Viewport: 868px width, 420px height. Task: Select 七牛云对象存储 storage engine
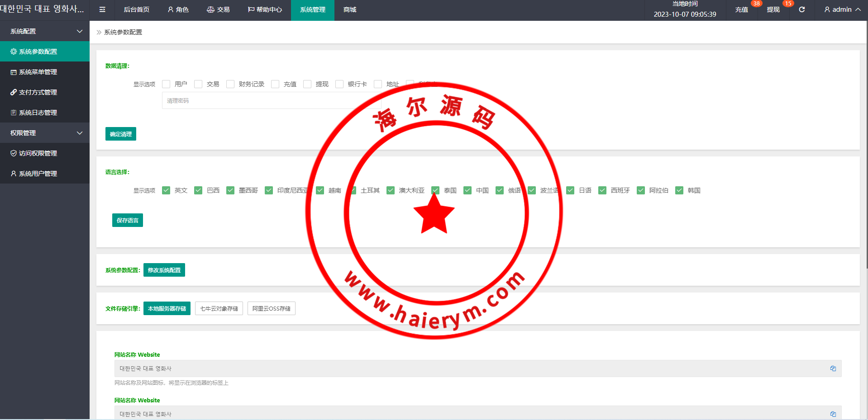point(219,308)
